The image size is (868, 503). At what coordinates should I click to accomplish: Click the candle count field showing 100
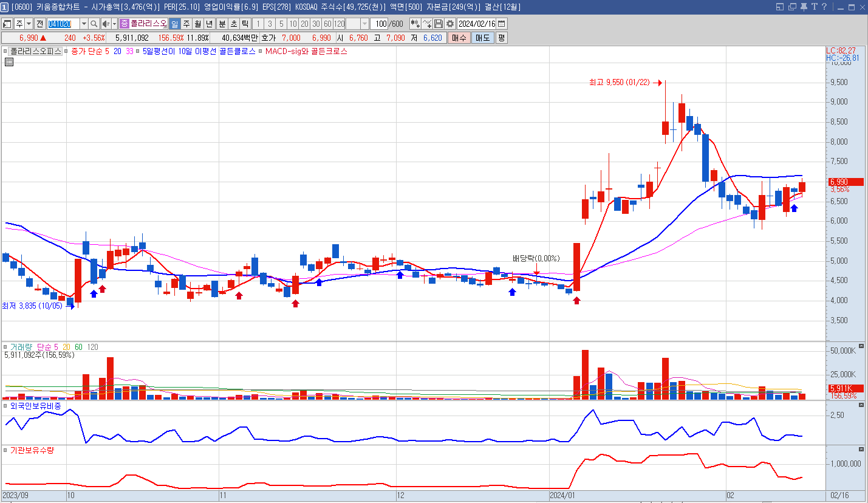379,24
